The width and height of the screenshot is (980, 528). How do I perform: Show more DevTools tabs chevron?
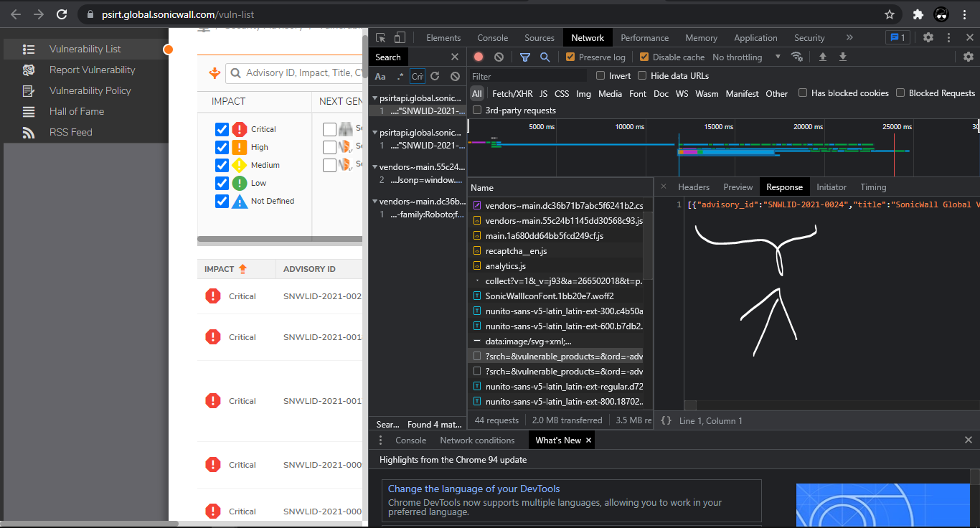849,37
